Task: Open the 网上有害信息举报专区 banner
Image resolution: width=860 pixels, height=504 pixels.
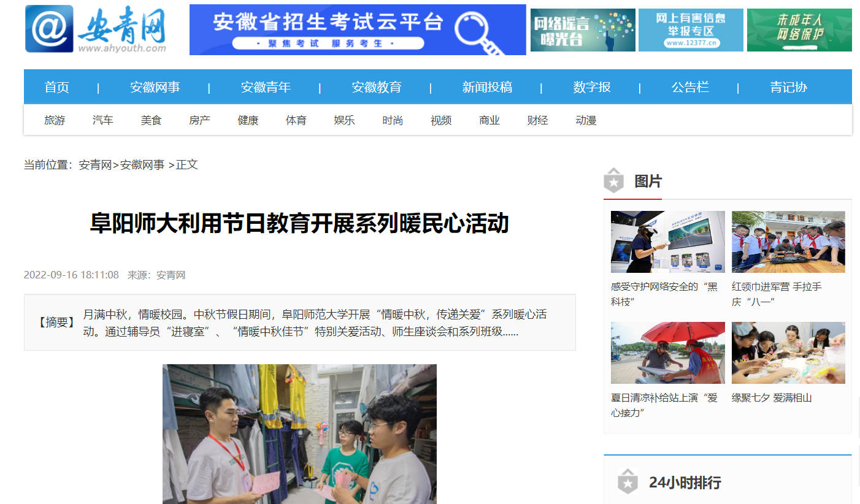Action: (691, 30)
